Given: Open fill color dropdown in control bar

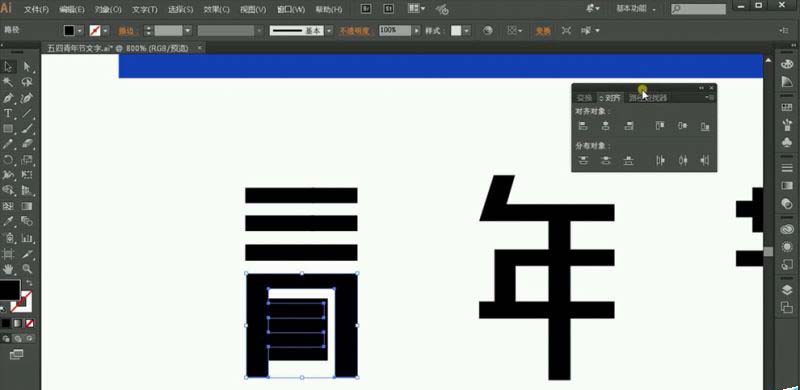Looking at the screenshot, I should tap(80, 31).
